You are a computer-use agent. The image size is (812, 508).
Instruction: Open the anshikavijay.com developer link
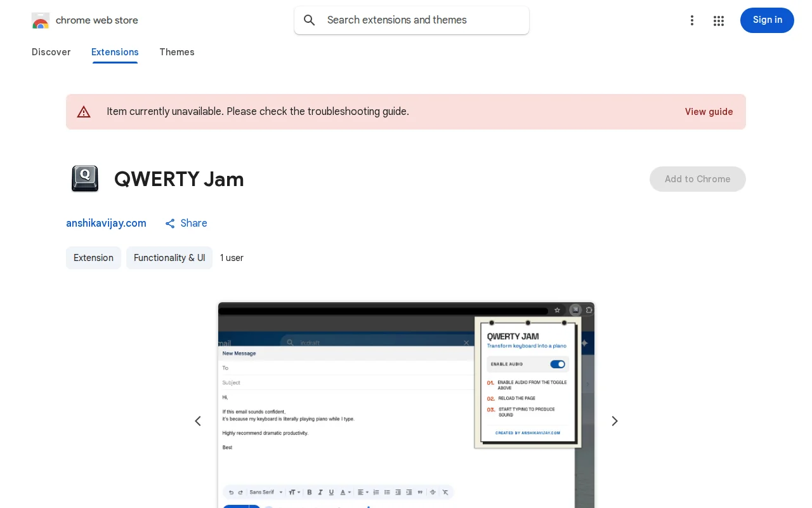(106, 224)
